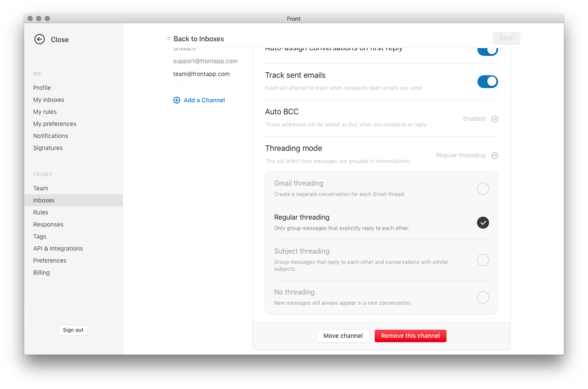Select the support@frontapp.com channel
The width and height of the screenshot is (588, 389).
click(205, 61)
